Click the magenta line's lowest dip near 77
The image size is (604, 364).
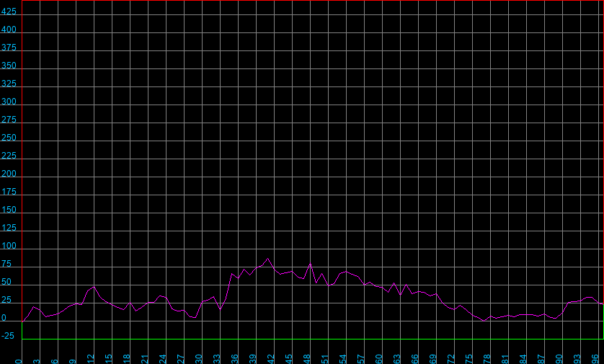(x=484, y=320)
